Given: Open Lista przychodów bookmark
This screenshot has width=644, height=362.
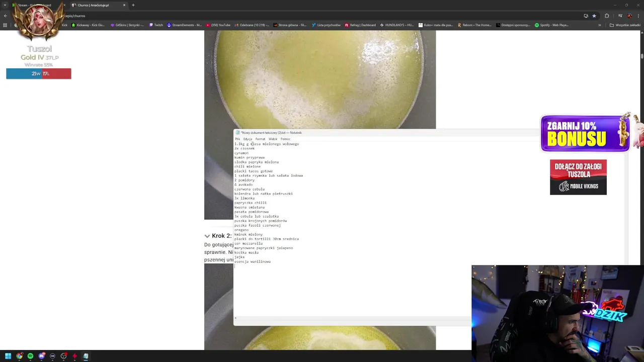Looking at the screenshot, I should point(327,25).
